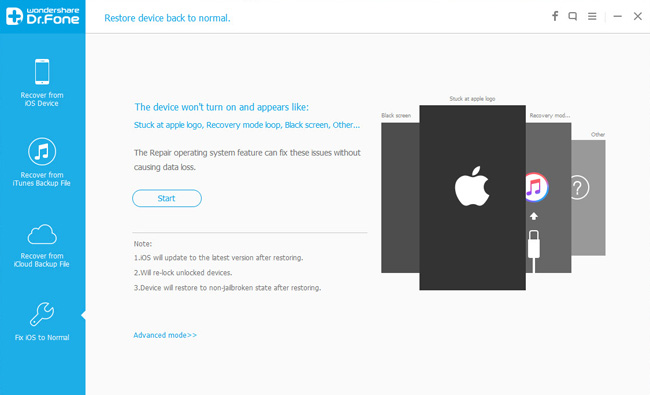Viewport: 650px width, 395px height.
Task: Click the 'Recovery mod...' caption
Action: (550, 115)
